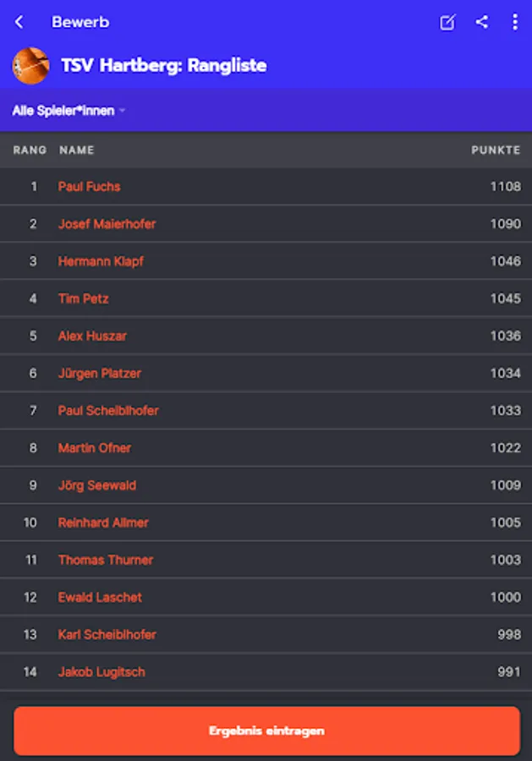The width and height of the screenshot is (532, 761).
Task: Click the TSV Hartberg orange logo
Action: point(30,65)
